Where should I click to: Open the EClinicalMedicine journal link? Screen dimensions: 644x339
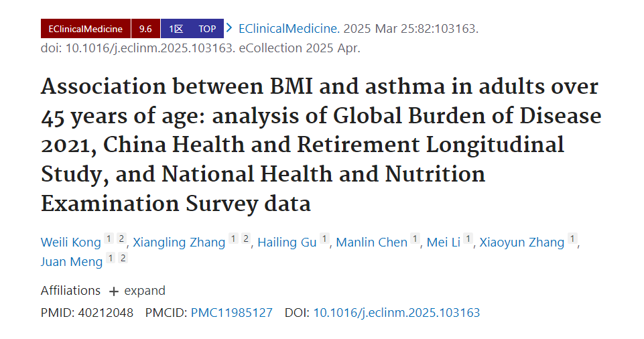(x=289, y=29)
